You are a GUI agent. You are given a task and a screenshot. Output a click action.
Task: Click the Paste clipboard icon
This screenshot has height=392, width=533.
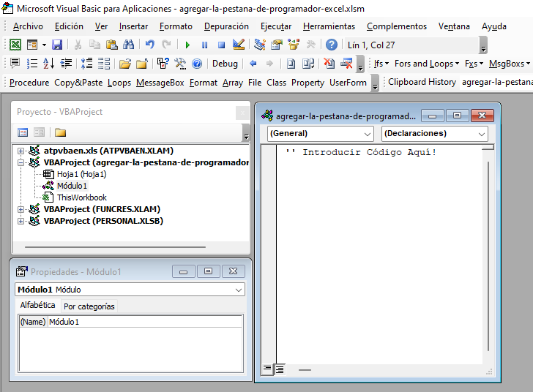pyautogui.click(x=112, y=45)
